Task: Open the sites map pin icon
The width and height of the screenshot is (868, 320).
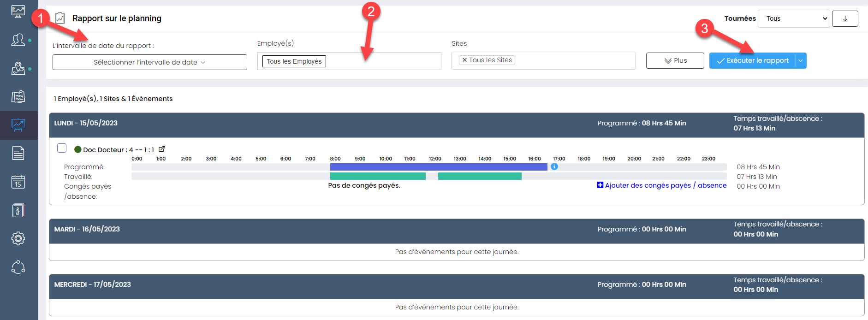Action: tap(18, 69)
